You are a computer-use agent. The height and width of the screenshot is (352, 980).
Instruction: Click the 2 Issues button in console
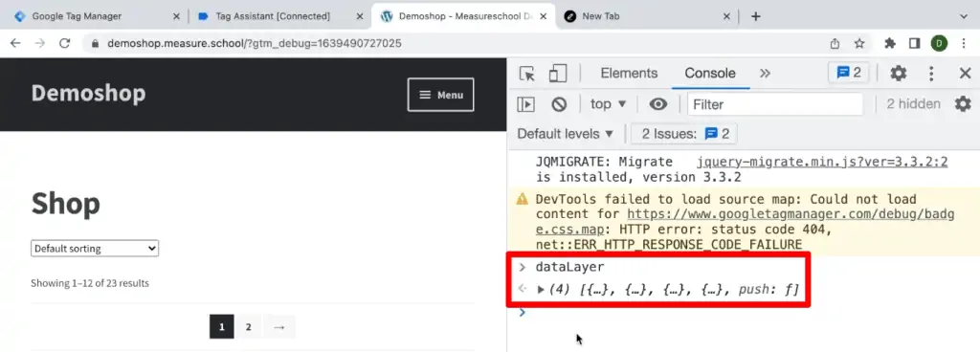point(684,134)
